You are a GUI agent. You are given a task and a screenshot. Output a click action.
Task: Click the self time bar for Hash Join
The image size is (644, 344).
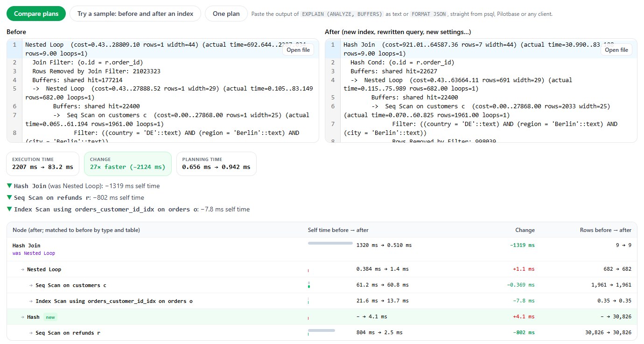(x=330, y=243)
